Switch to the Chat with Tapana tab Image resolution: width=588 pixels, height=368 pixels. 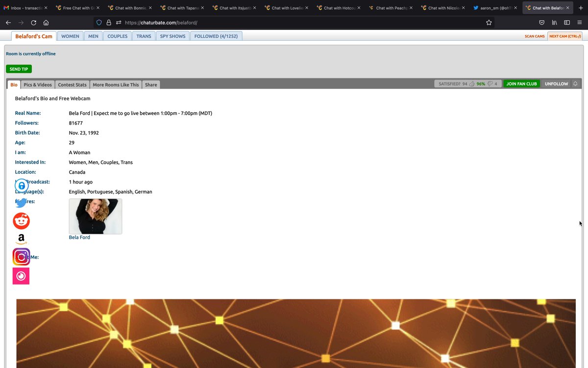pos(182,8)
